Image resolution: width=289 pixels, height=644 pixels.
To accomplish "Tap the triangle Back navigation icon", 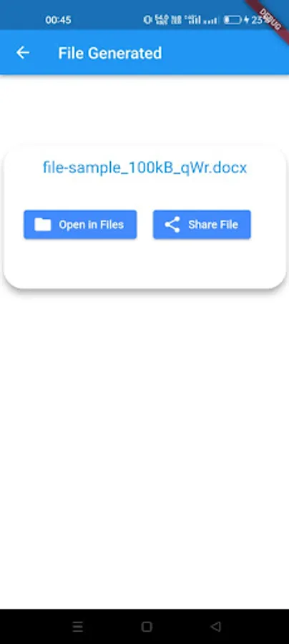I will pos(215,626).
